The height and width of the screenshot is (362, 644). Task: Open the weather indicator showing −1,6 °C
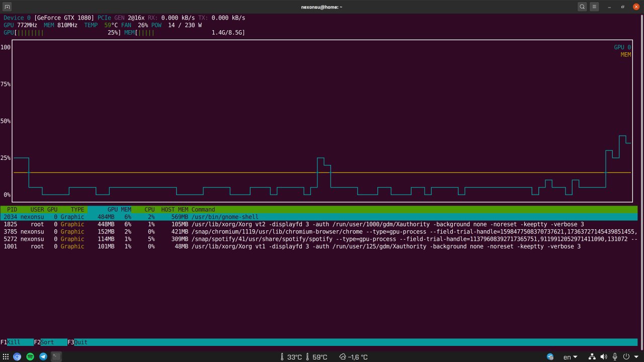(353, 357)
